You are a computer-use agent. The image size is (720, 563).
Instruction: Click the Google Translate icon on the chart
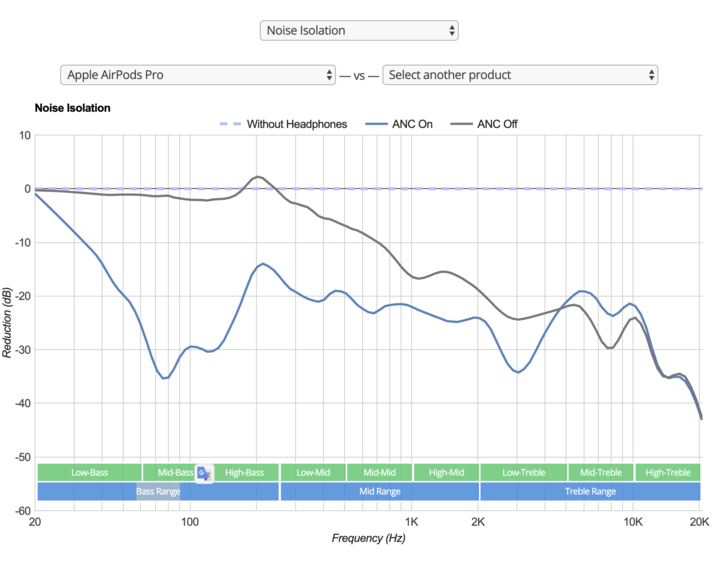tap(204, 473)
